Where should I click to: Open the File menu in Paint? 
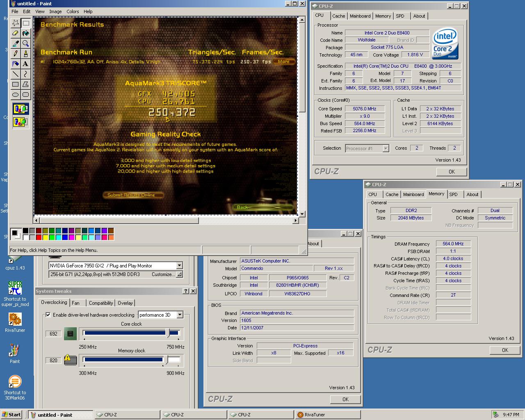[x=15, y=11]
